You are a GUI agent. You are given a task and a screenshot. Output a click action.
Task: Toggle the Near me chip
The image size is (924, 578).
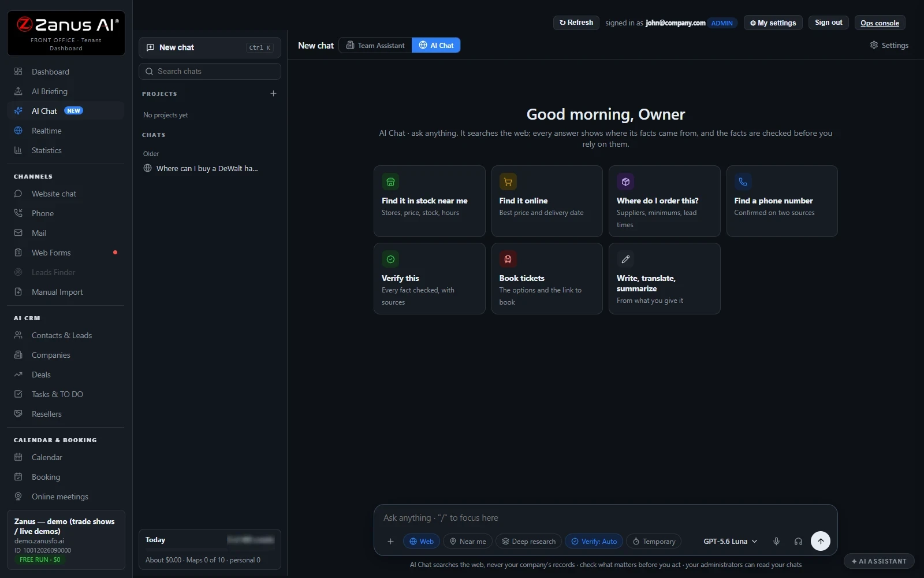(x=468, y=542)
